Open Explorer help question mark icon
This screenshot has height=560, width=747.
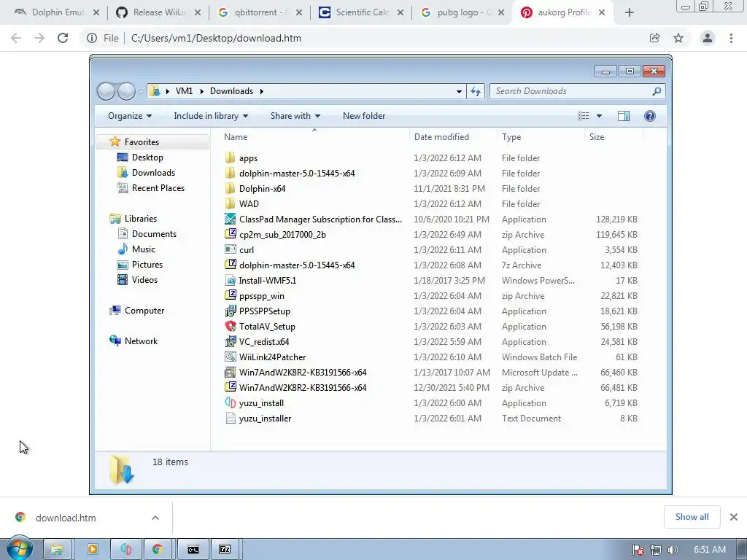coord(649,116)
